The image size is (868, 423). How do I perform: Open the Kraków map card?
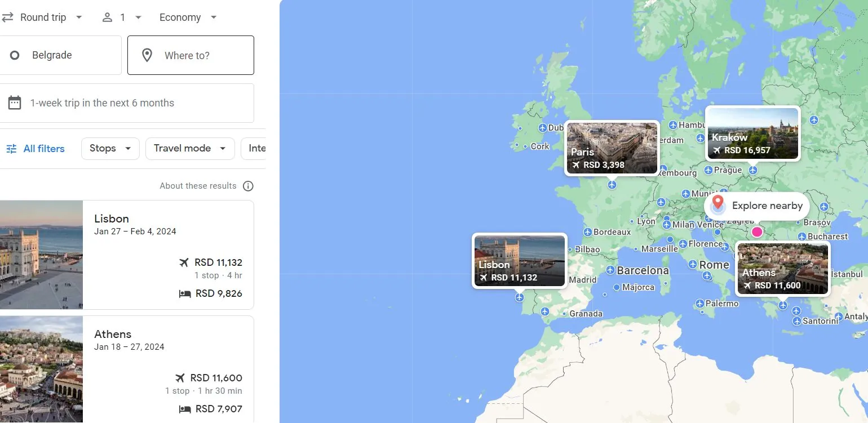point(752,133)
